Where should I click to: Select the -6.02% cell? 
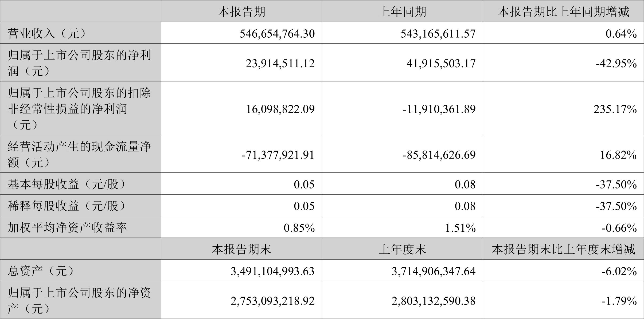tap(619, 271)
